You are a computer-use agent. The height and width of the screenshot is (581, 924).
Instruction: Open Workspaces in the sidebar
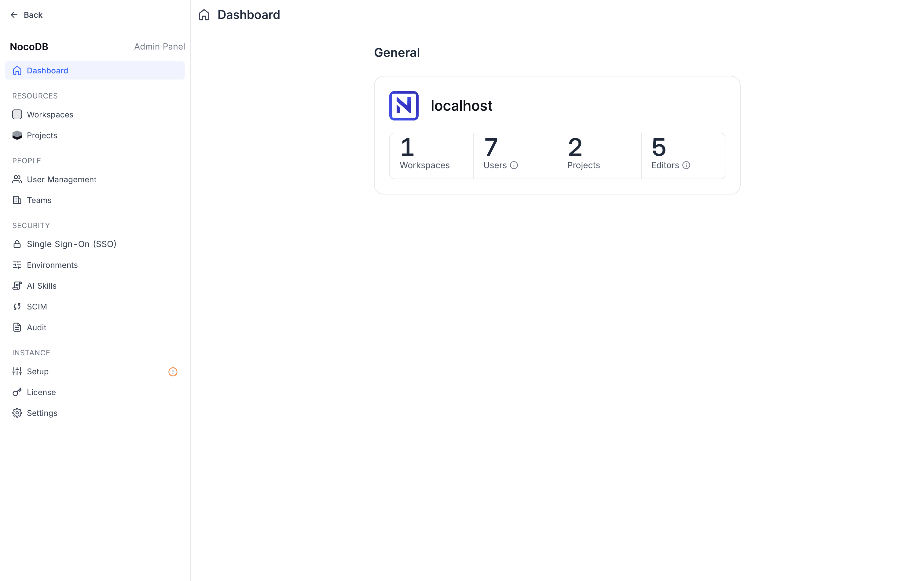[x=95, y=114]
